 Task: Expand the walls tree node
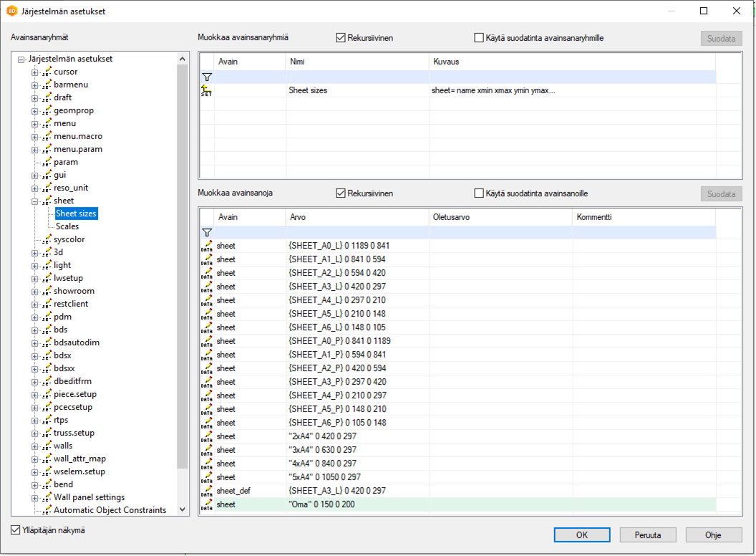point(34,446)
